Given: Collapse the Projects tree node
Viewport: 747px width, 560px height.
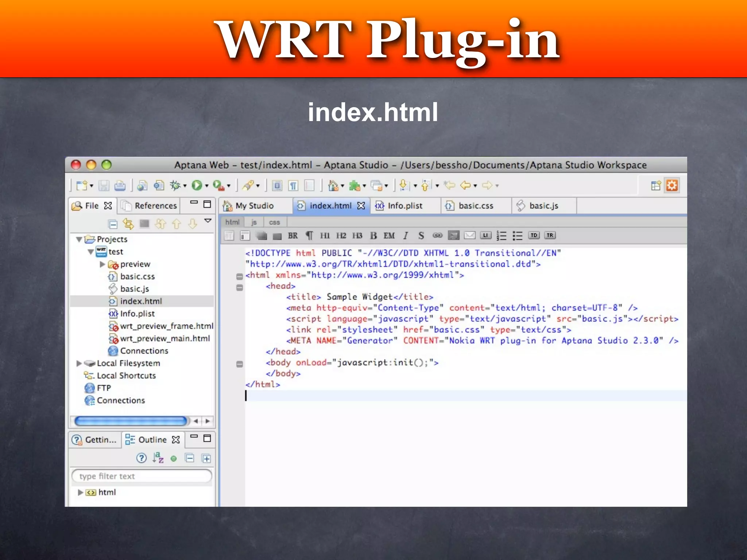Looking at the screenshot, I should tap(79, 240).
